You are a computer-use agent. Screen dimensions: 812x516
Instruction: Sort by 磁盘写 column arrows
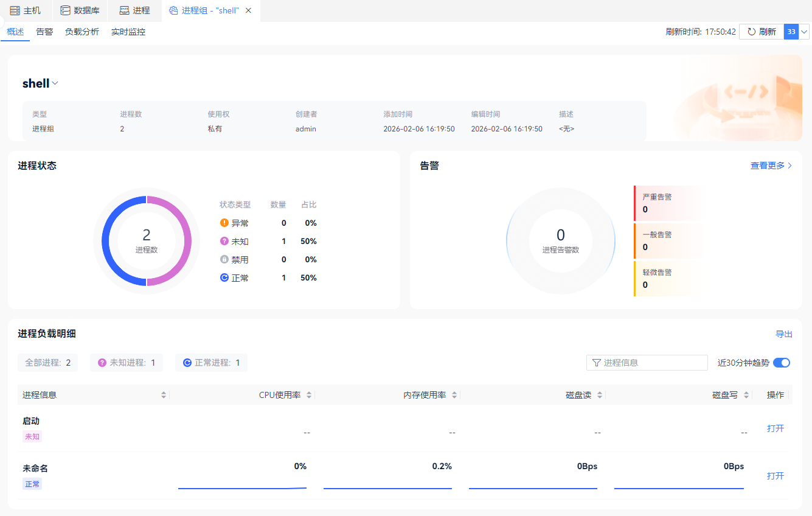coord(746,395)
